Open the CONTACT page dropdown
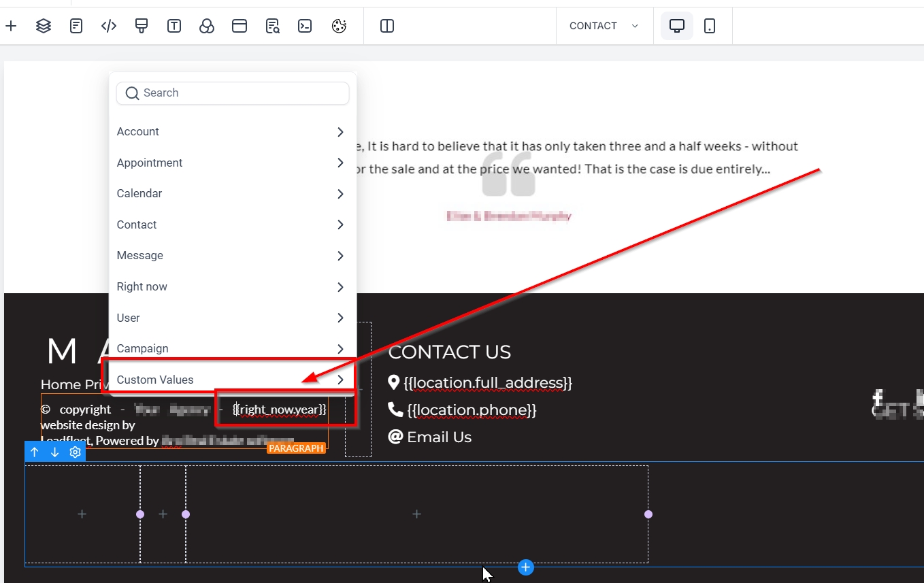Screen dimensions: 924x583 tap(604, 26)
